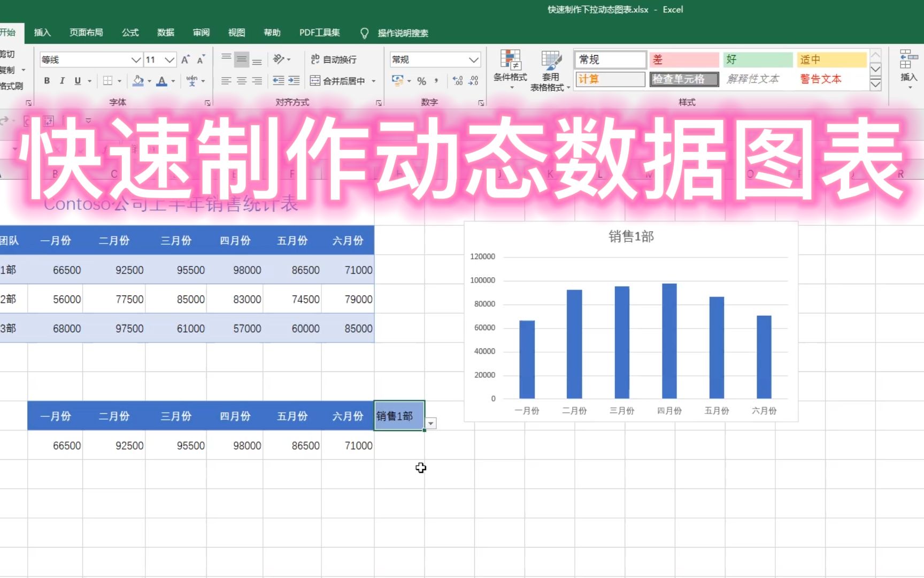This screenshot has height=578, width=924.
Task: Click the Orientation text angle icon
Action: pos(279,59)
